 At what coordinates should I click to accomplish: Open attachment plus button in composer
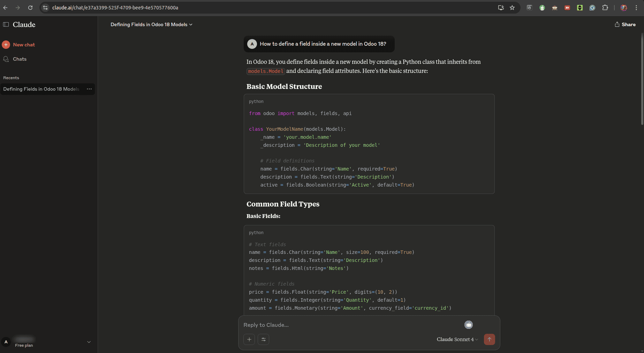[x=249, y=339]
